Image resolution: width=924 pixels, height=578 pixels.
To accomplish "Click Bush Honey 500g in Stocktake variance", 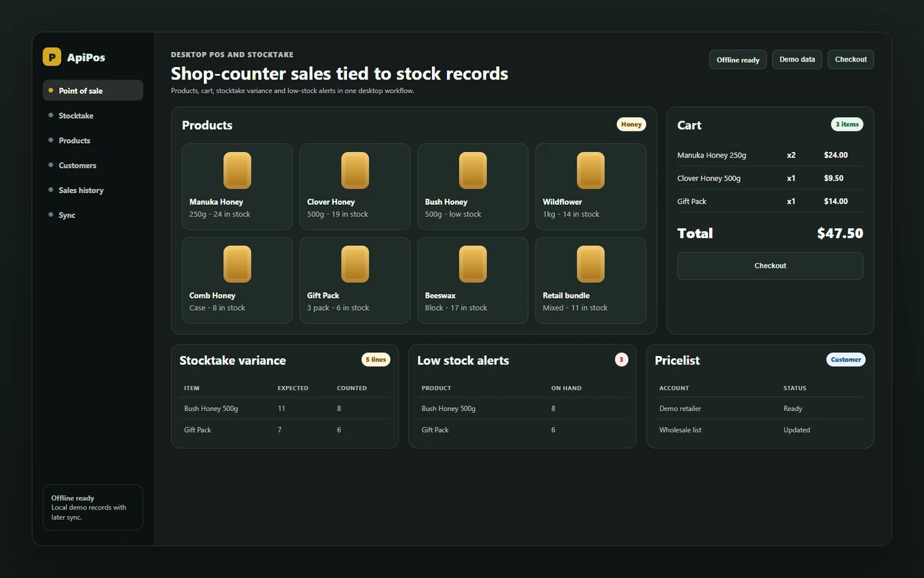I will (x=211, y=409).
